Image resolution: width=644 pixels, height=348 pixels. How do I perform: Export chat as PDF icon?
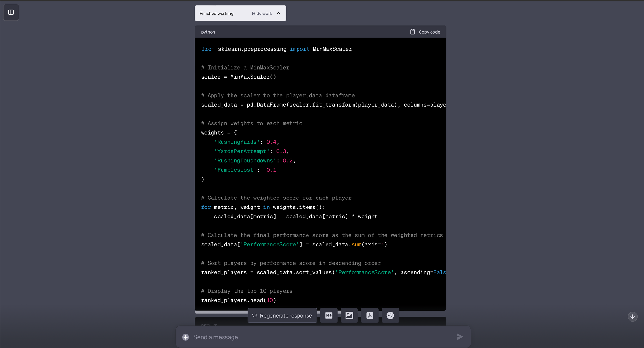(x=370, y=315)
